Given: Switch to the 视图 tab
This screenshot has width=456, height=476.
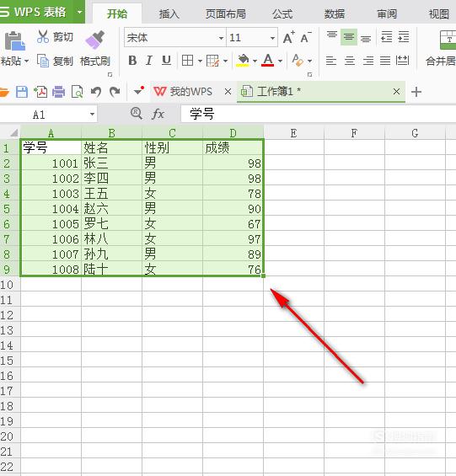Looking at the screenshot, I should 438,13.
